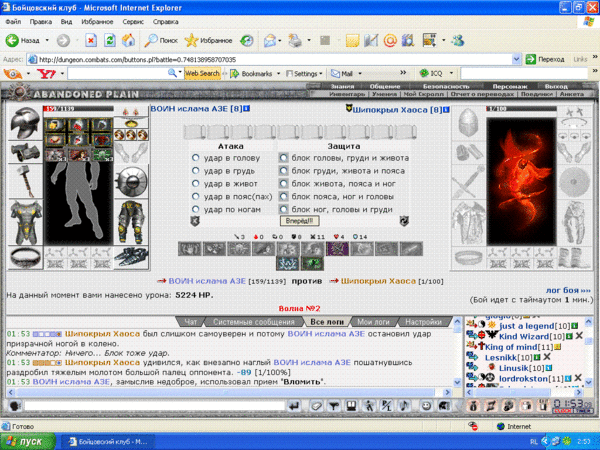600x450 pixels.
Task: Click the hammer weapon slot of player
Action: (25, 182)
